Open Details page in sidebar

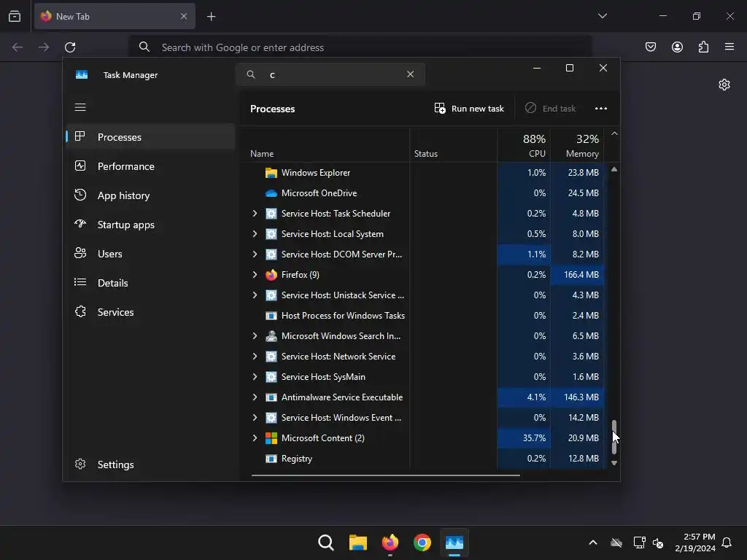150,283
